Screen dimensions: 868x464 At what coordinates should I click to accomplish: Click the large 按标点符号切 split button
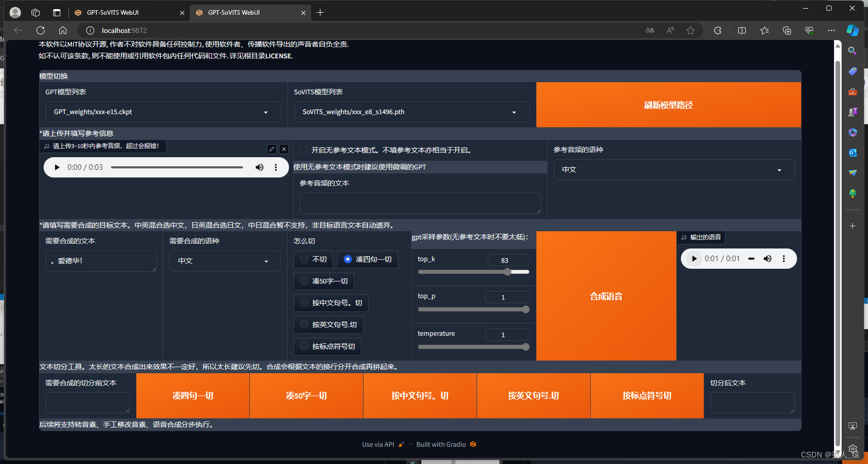pyautogui.click(x=647, y=396)
